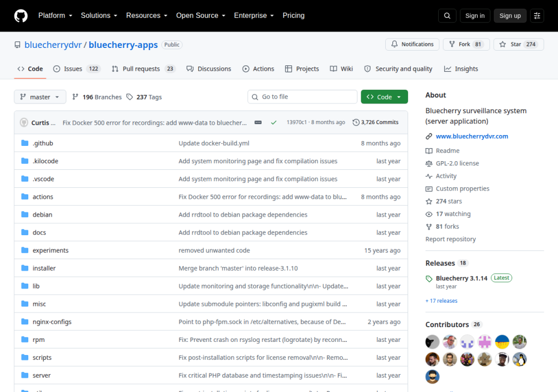The image size is (558, 392).
Task: Open the Insights tab
Action: 461,69
